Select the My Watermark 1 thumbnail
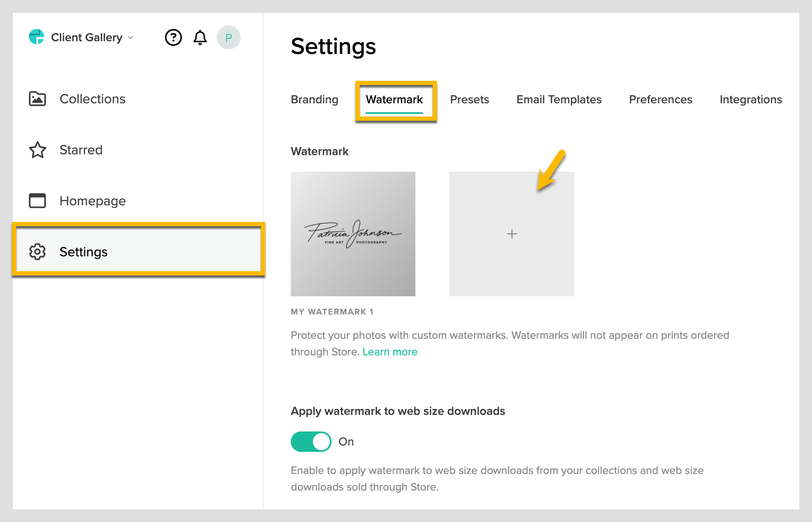812x522 pixels. 353,234
